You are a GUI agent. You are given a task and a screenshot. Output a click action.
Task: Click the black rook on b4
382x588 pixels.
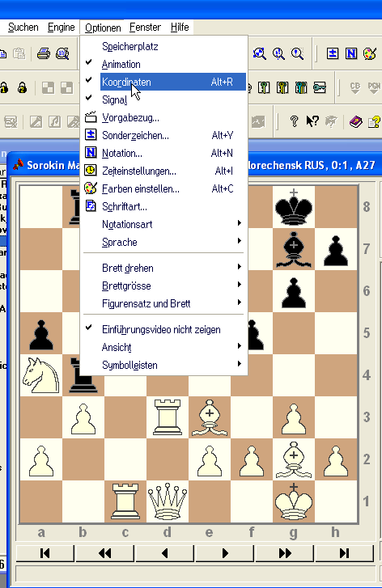(83, 375)
